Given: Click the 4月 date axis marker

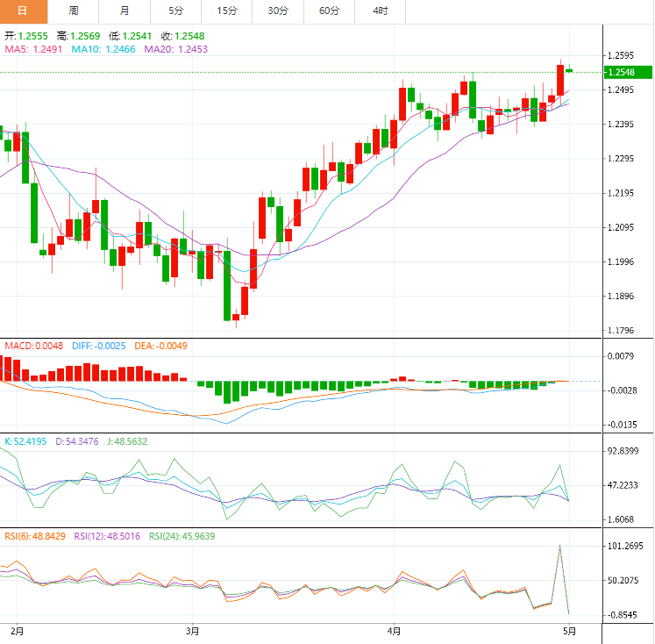Looking at the screenshot, I should coord(394,631).
